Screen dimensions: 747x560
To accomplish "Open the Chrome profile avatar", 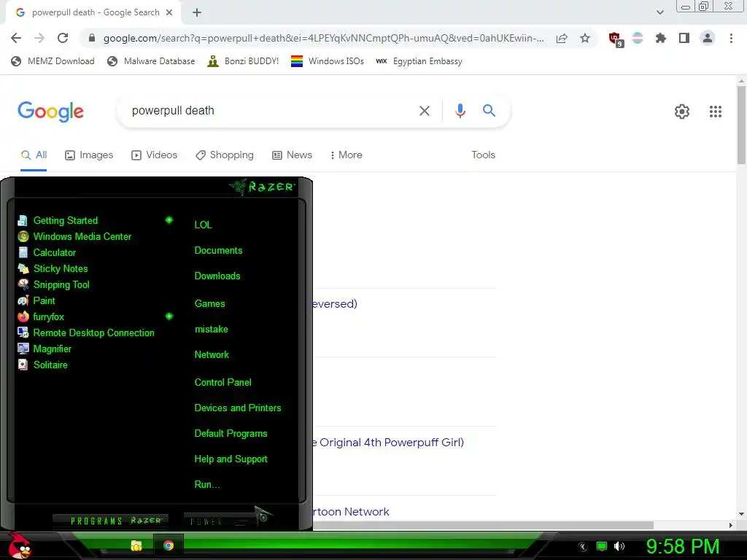I will (x=708, y=38).
